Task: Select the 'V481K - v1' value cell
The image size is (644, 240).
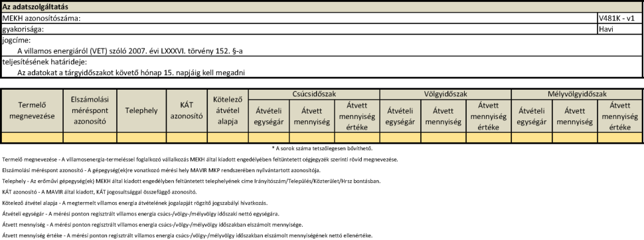Action: 619,19
